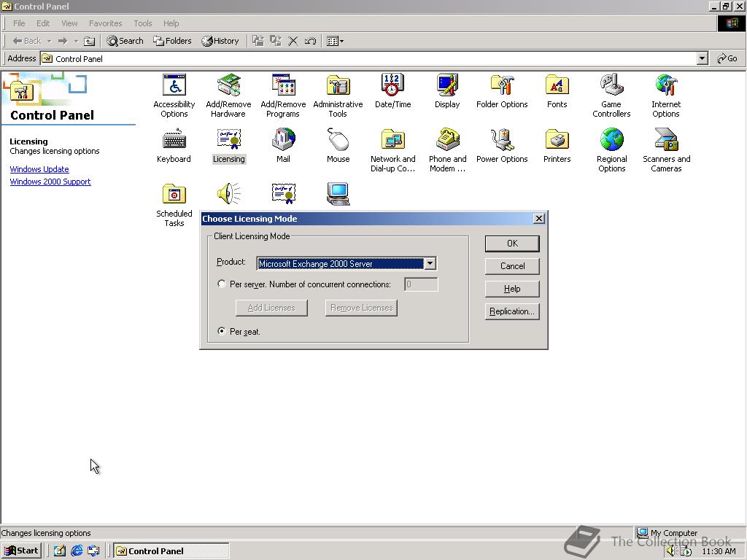Click the Search toolbar button
The width and height of the screenshot is (747, 560).
click(125, 41)
